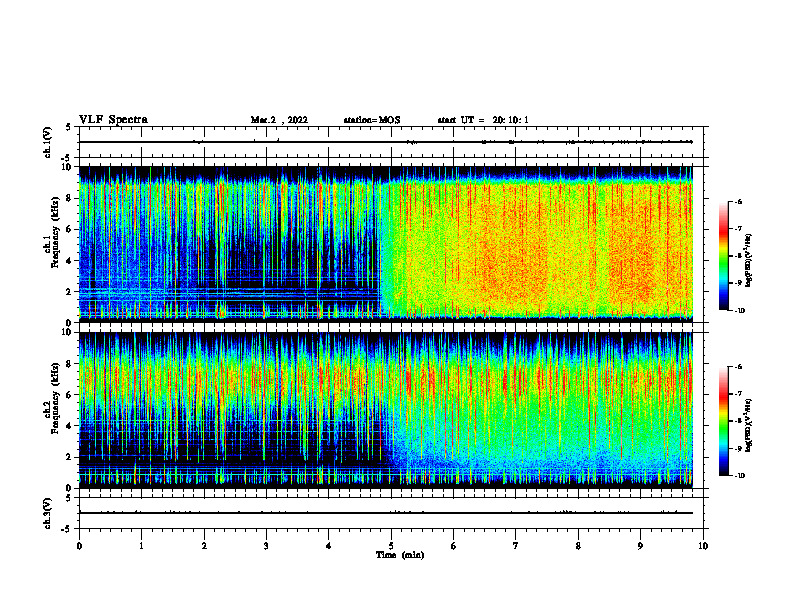This screenshot has width=792, height=612.
Task: Click the "-10" label on ch.2 color bar
Action: (x=739, y=476)
